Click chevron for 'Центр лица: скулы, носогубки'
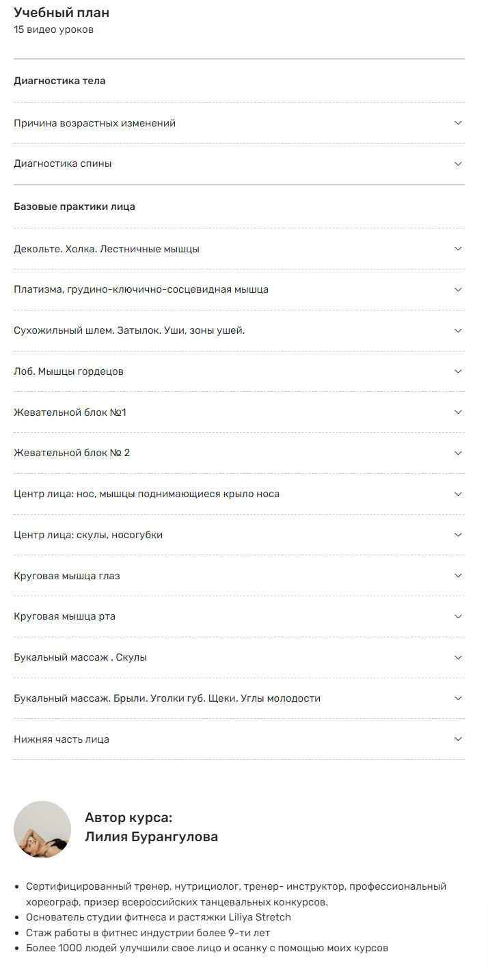 [x=458, y=535]
